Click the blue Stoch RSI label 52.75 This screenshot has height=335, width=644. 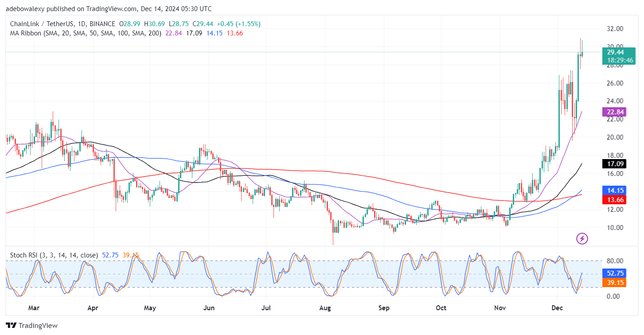point(615,273)
